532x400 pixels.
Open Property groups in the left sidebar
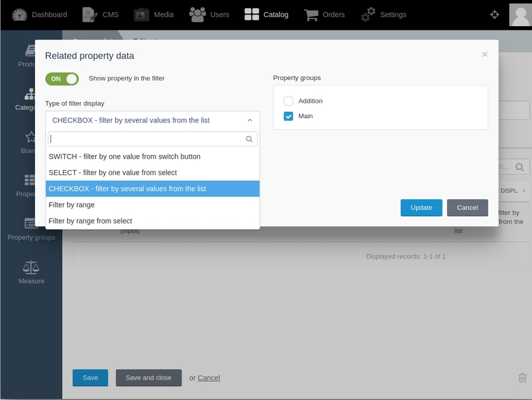coord(31,229)
